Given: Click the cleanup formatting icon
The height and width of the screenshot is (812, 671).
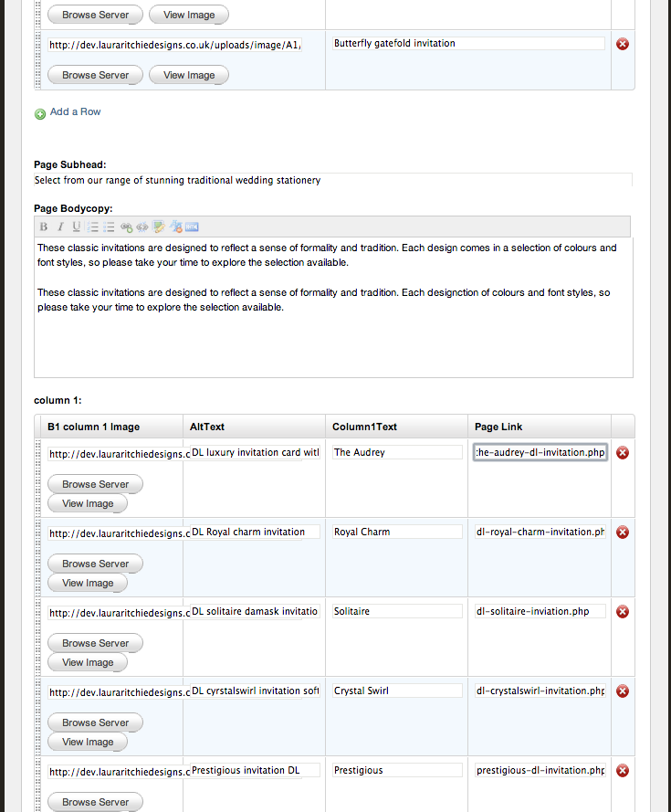Looking at the screenshot, I should [176, 227].
